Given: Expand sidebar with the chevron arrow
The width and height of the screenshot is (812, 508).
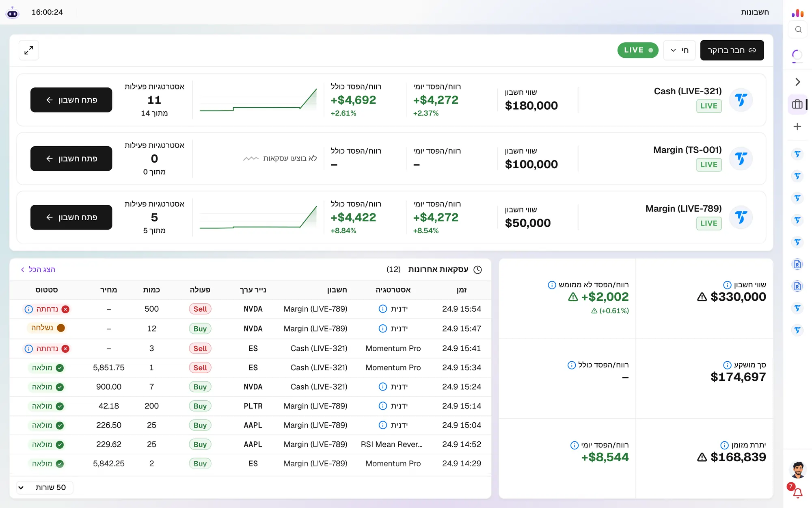Looking at the screenshot, I should [x=798, y=82].
